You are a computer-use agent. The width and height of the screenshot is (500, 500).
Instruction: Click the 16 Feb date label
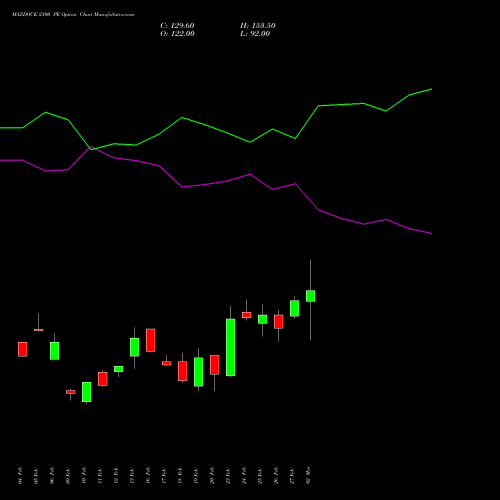click(148, 476)
